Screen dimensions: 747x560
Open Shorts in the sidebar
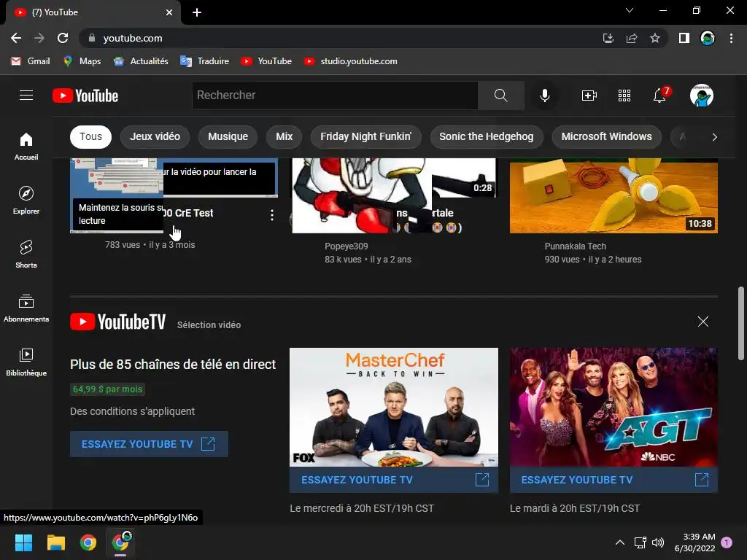click(x=26, y=254)
